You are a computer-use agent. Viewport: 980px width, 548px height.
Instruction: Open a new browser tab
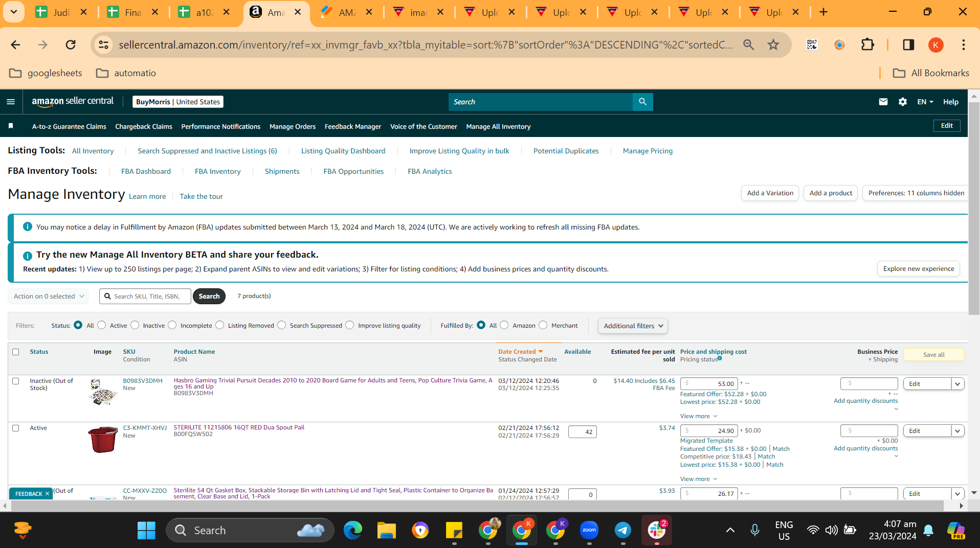tap(823, 12)
